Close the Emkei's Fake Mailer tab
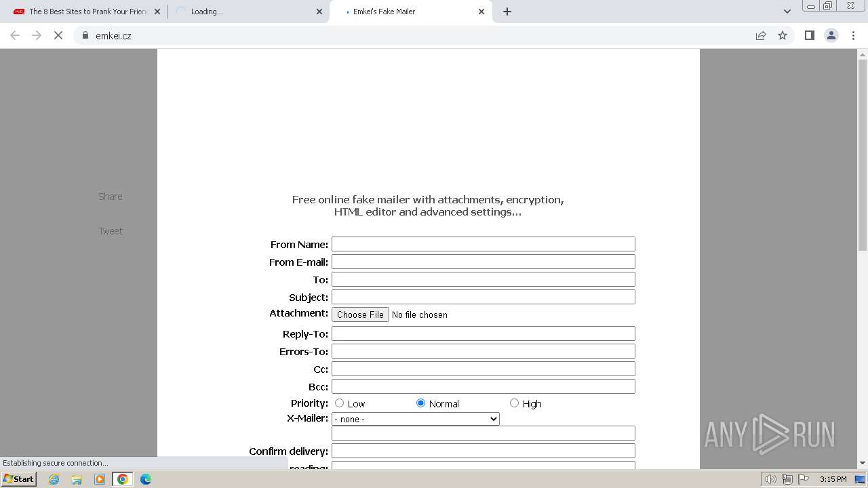Viewport: 868px width, 488px height. click(x=481, y=12)
